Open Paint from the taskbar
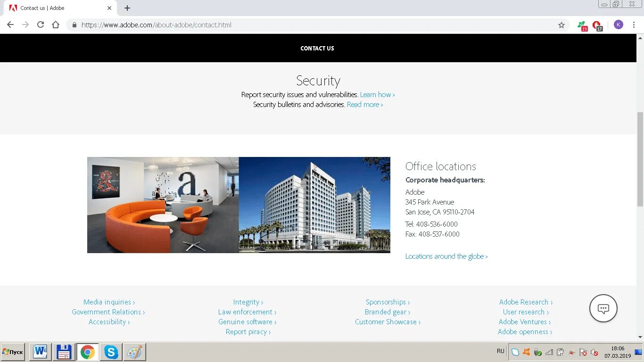This screenshot has width=644, height=362. [134, 352]
